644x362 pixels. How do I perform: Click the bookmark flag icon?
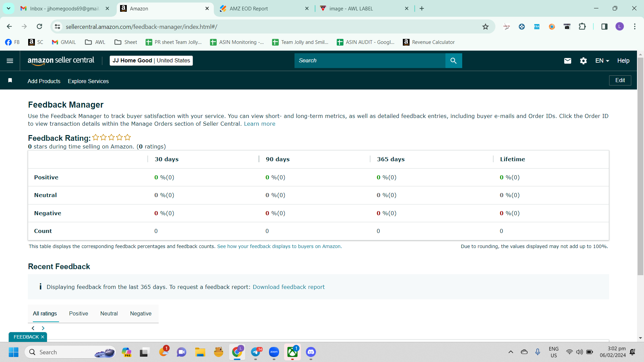coord(10,80)
